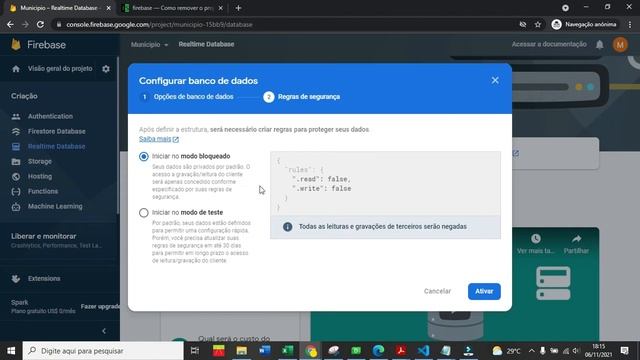
Task: Open Hosting in the sidebar
Action: pos(40,176)
